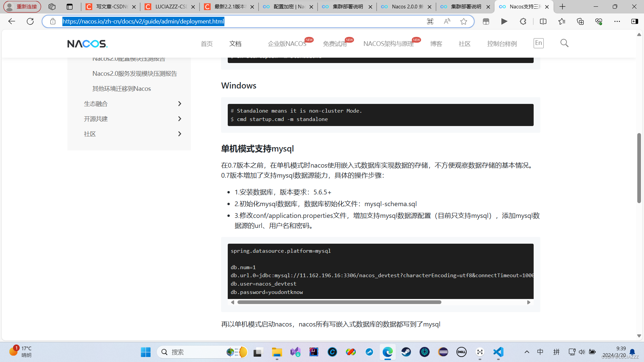
Task: Toggle Split screen view icon
Action: click(x=543, y=21)
